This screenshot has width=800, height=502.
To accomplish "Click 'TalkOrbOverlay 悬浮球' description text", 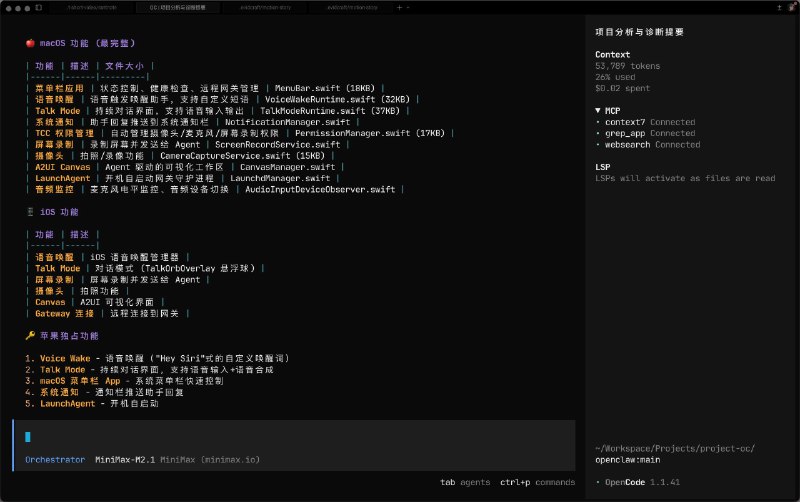I will [197, 268].
